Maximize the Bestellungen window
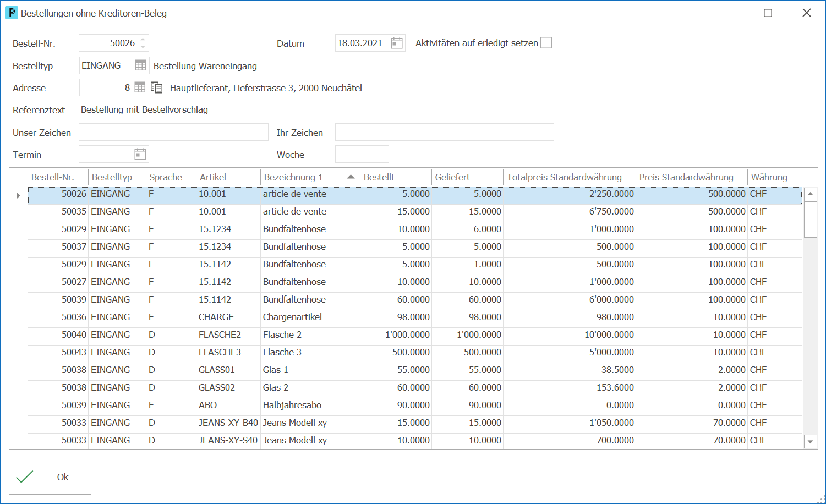Screen dimensions: 826x504 pos(768,13)
